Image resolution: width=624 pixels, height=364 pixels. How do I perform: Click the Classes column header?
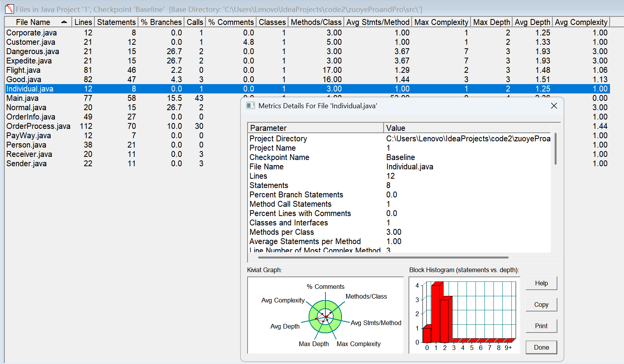(x=272, y=22)
